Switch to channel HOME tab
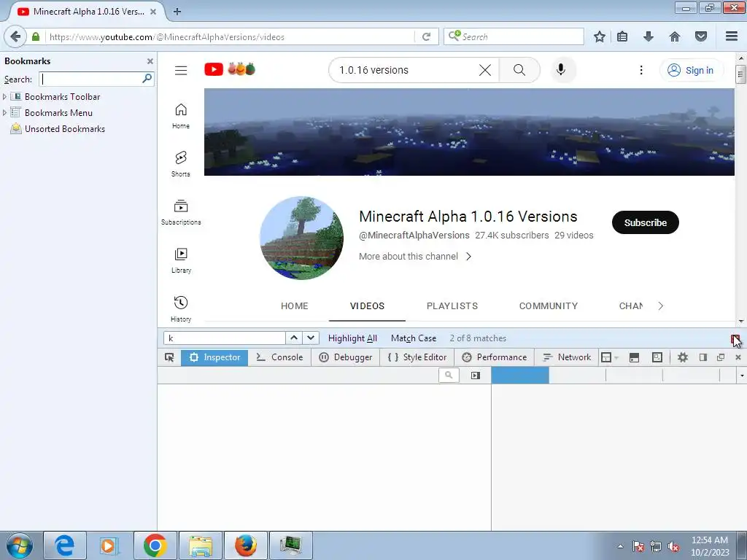The height and width of the screenshot is (560, 747). (295, 306)
